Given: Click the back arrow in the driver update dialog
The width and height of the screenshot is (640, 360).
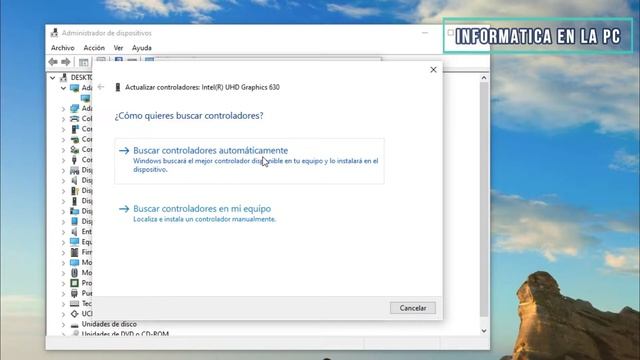Looking at the screenshot, I should pos(101,87).
